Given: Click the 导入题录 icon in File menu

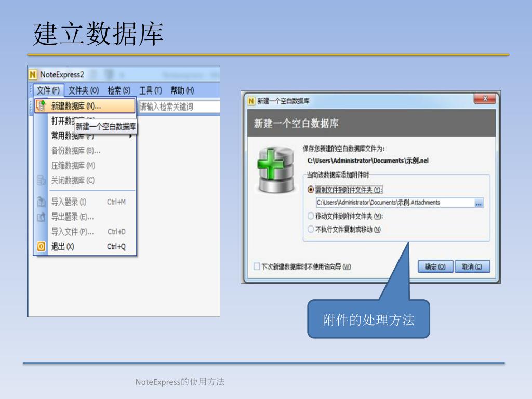Looking at the screenshot, I should pyautogui.click(x=41, y=202).
